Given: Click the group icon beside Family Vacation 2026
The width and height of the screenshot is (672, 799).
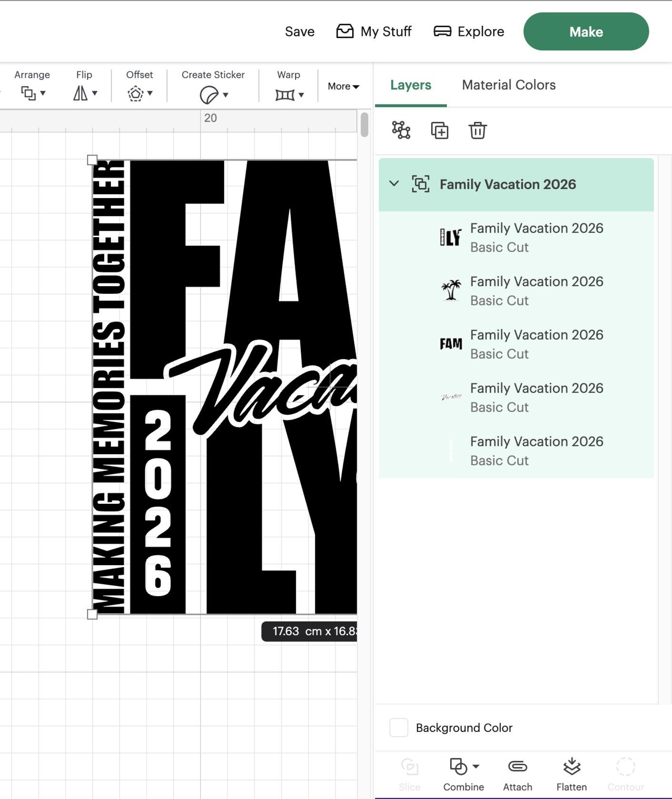Looking at the screenshot, I should (420, 184).
